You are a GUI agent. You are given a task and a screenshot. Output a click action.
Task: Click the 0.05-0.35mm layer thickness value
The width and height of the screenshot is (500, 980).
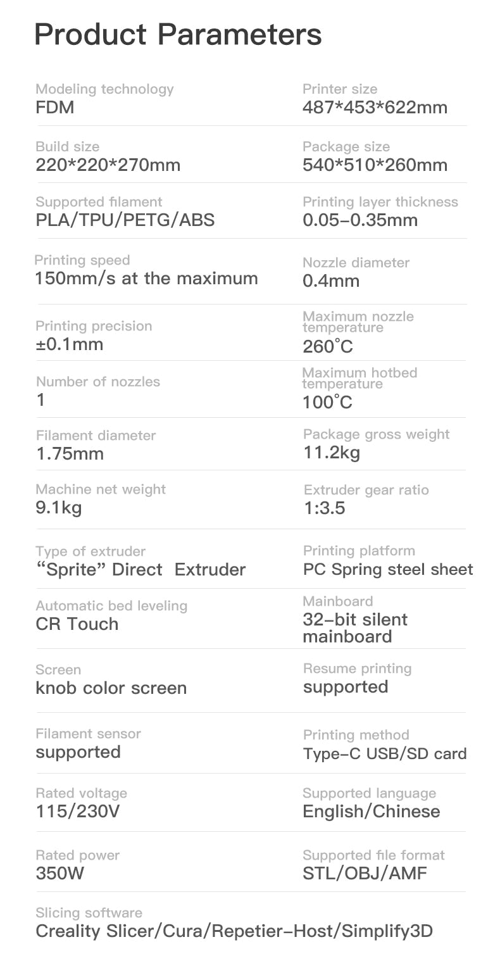coord(360,220)
